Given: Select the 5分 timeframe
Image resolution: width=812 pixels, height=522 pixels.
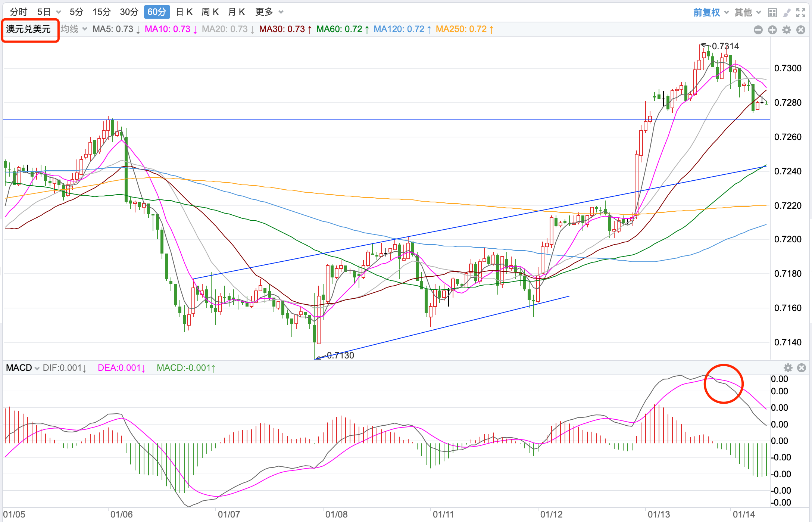Looking at the screenshot, I should [76, 12].
